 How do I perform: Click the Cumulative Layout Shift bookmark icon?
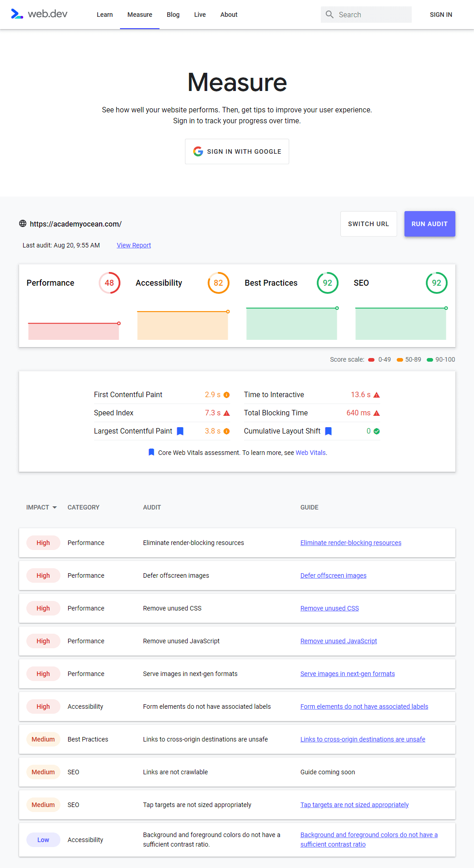[x=328, y=431]
